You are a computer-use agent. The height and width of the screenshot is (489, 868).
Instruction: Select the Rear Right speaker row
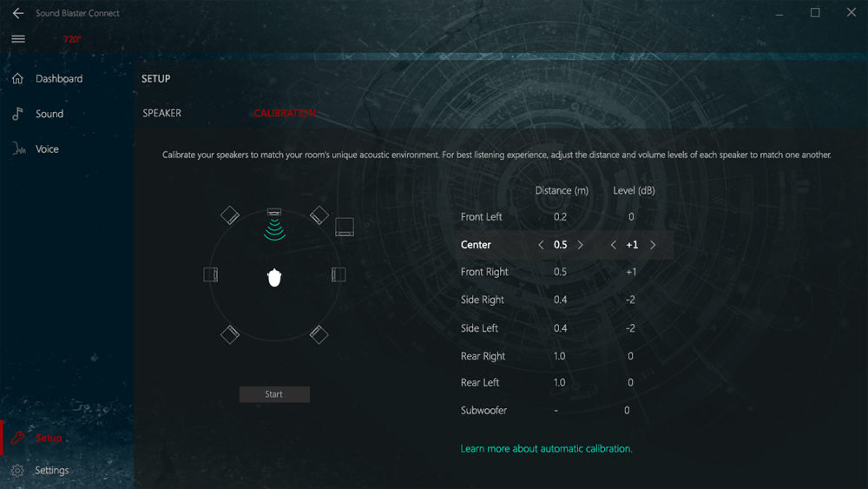click(483, 356)
